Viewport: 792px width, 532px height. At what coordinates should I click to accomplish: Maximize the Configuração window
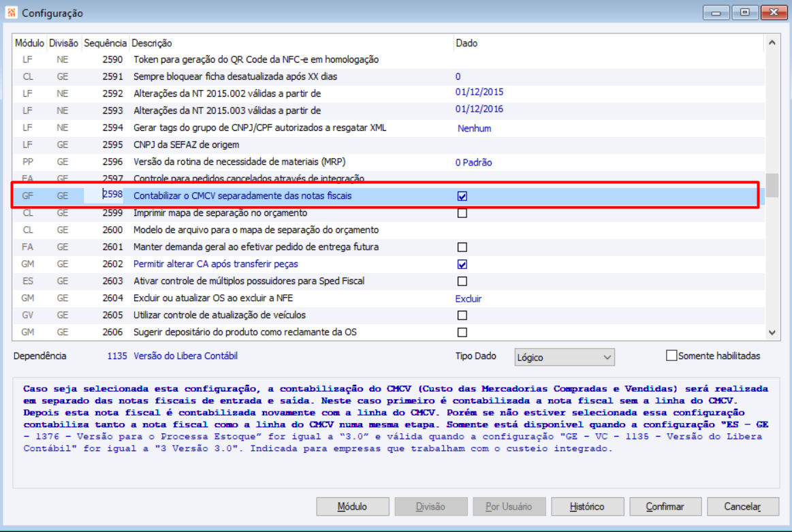coord(744,12)
